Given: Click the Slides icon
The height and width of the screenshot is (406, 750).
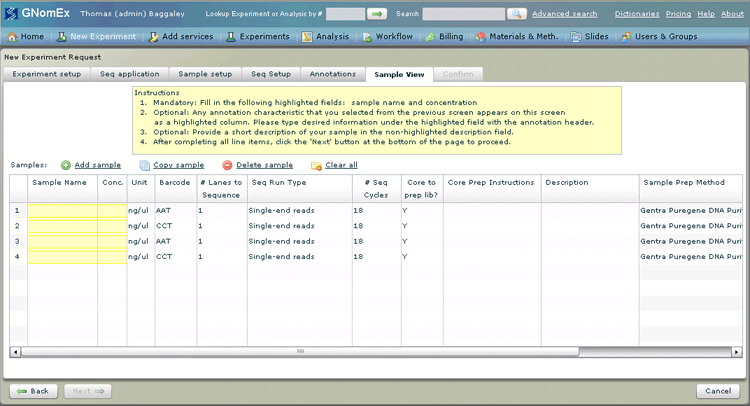Looking at the screenshot, I should pos(576,37).
